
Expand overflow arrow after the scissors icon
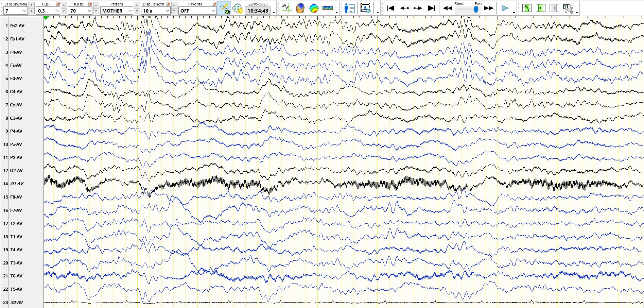(x=577, y=13)
